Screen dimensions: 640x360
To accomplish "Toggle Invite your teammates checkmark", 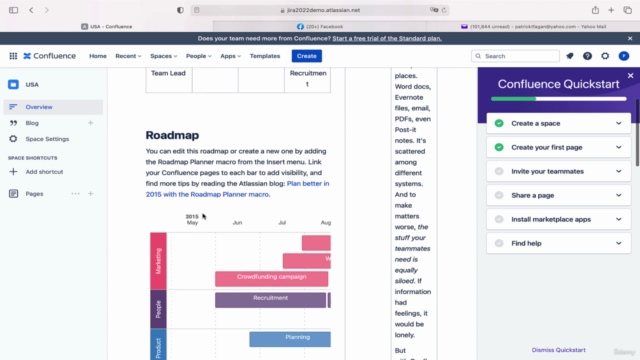I will (x=499, y=171).
